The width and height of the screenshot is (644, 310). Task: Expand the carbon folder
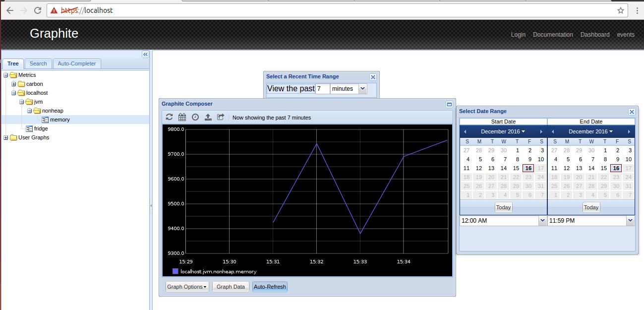pos(14,84)
